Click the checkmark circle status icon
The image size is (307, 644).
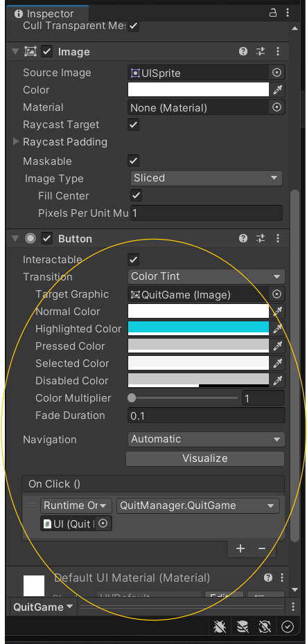[x=288, y=627]
